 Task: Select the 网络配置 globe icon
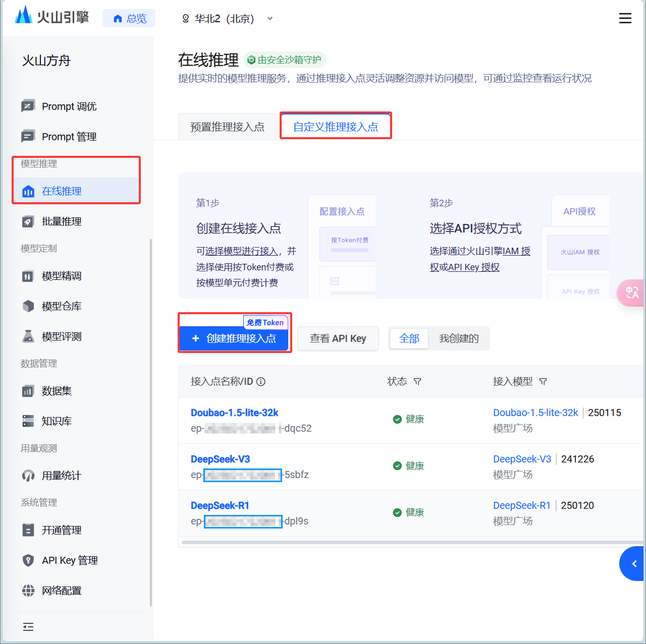coord(28,591)
